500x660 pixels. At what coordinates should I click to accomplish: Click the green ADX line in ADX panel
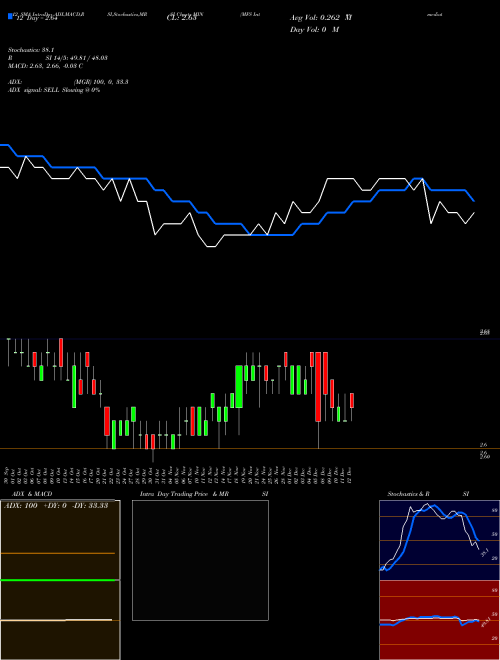[x=58, y=580]
